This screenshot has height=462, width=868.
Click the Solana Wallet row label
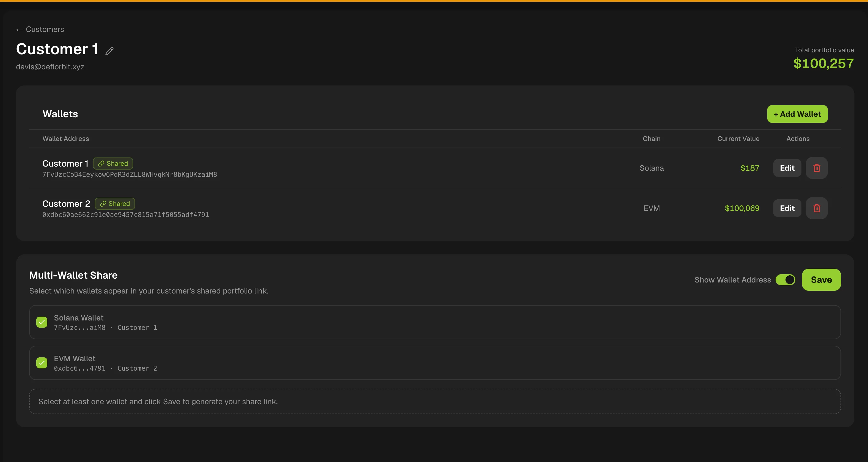(x=79, y=318)
